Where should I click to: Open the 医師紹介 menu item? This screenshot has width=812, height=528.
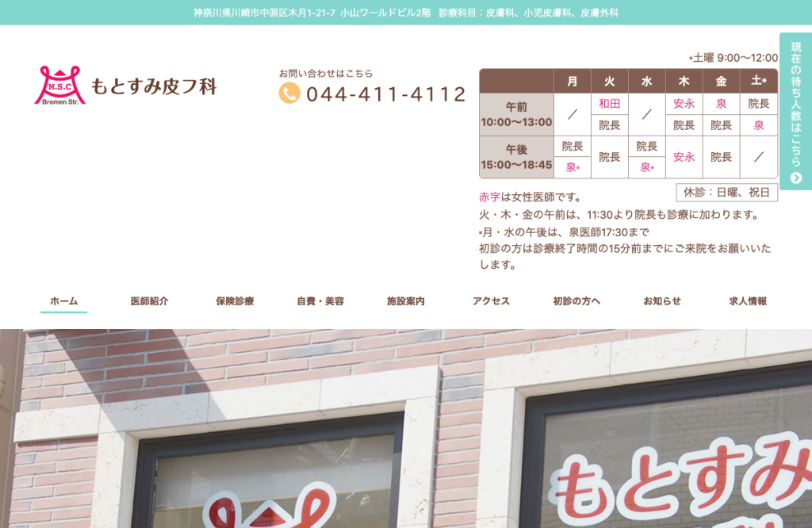tap(149, 301)
